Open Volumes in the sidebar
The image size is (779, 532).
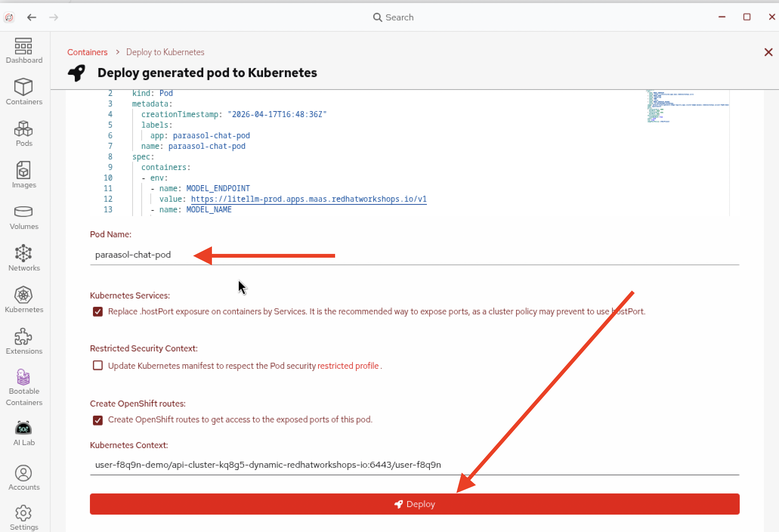point(24,217)
